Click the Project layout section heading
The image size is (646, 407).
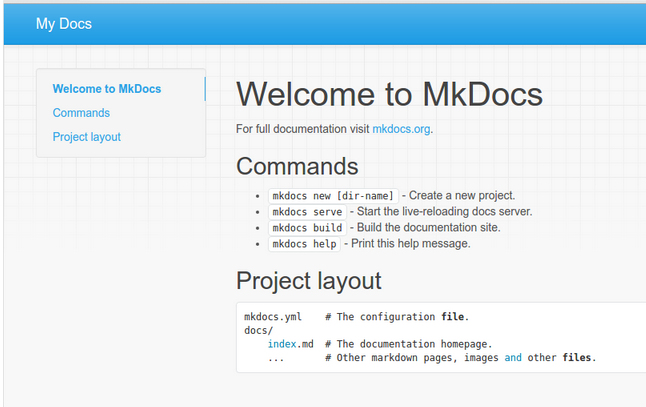pos(309,281)
